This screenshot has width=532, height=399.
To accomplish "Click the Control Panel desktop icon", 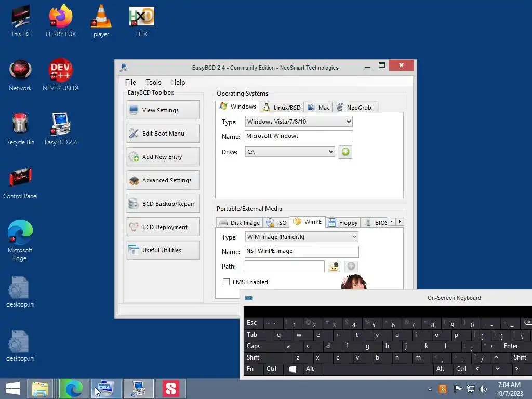I will tap(20, 183).
